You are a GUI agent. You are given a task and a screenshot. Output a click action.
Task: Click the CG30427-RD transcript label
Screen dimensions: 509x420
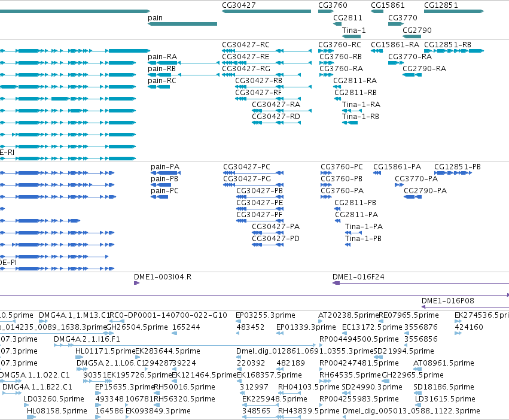(276, 117)
